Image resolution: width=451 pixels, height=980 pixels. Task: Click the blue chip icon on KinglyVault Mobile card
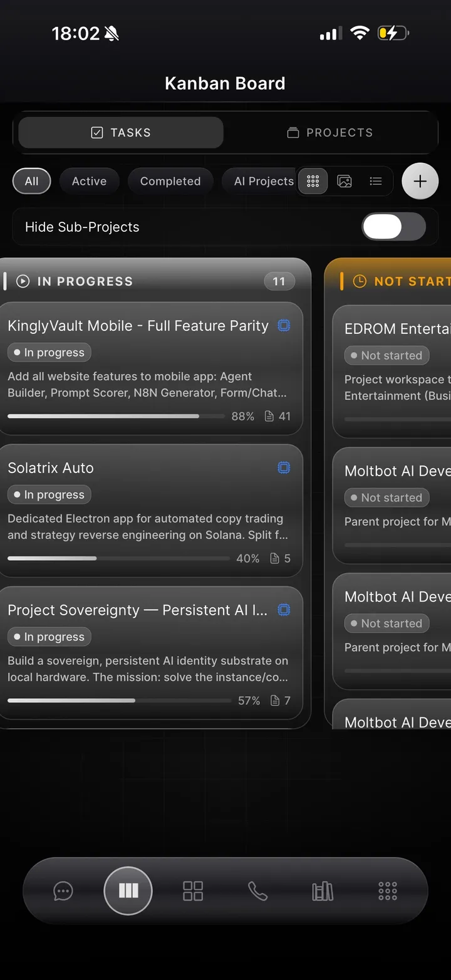(x=284, y=325)
